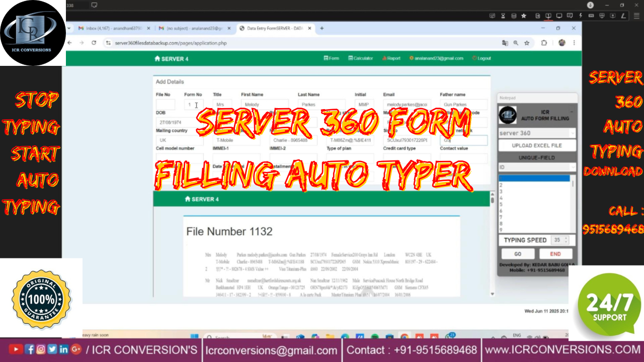Open Chrome three-dot menu
The height and width of the screenshot is (362, 644).
coord(574,43)
